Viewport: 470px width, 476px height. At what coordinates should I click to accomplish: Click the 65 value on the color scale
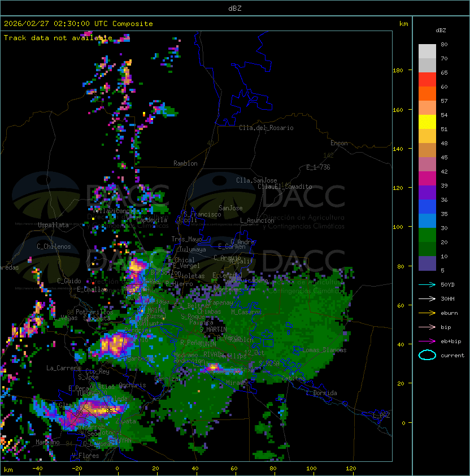pos(444,72)
